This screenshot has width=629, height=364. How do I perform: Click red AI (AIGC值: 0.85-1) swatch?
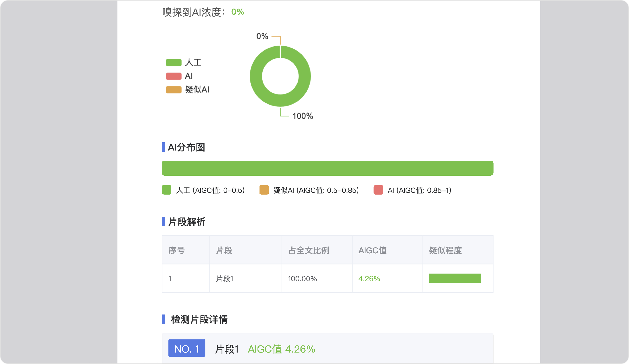click(x=378, y=190)
